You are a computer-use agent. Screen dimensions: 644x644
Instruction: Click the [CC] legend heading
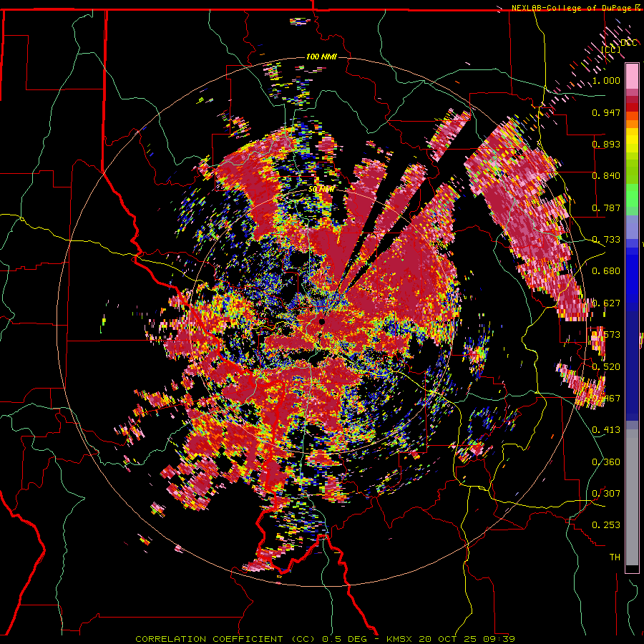tap(611, 49)
